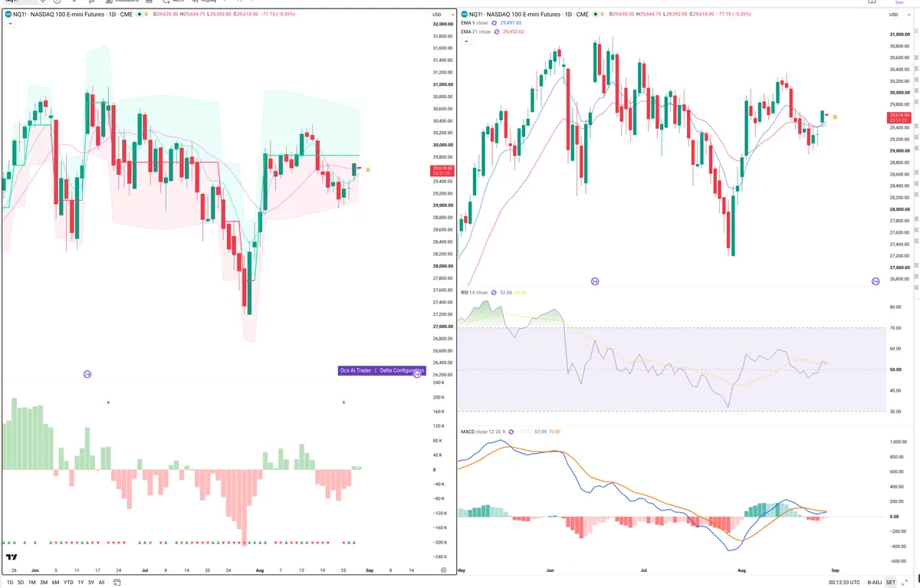Image resolution: width=920 pixels, height=588 pixels.
Task: Click the refresh icon beside MACD close 12 26 9
Action: 511,432
